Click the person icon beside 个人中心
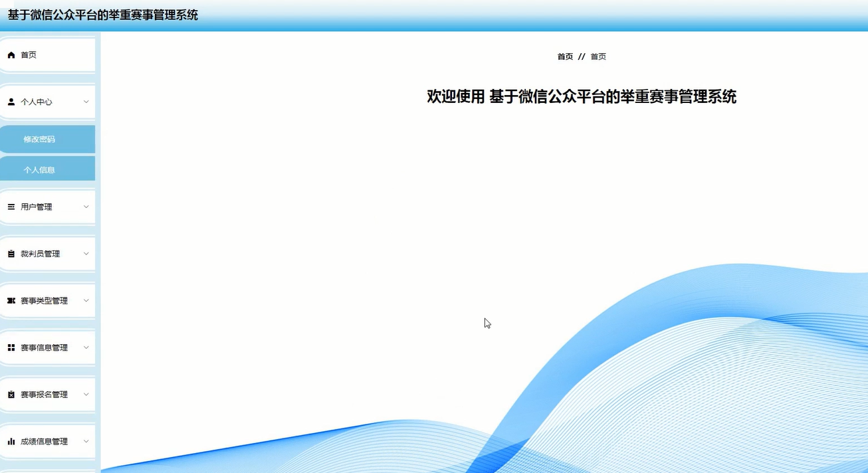 tap(11, 102)
